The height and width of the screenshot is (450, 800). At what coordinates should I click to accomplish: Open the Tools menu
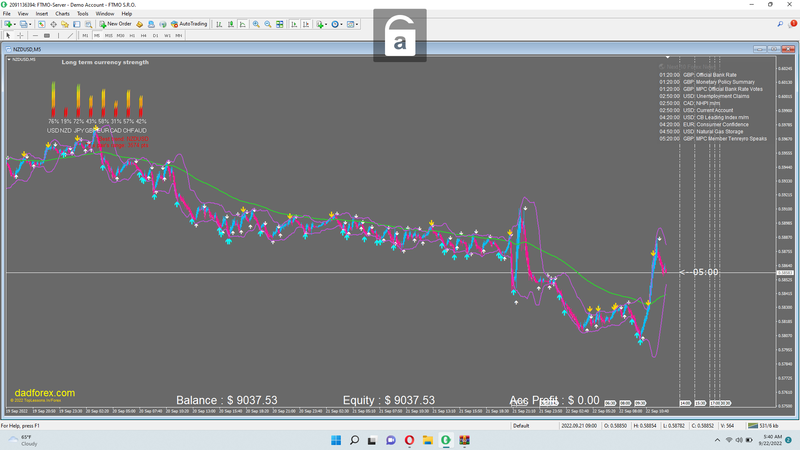pyautogui.click(x=83, y=14)
